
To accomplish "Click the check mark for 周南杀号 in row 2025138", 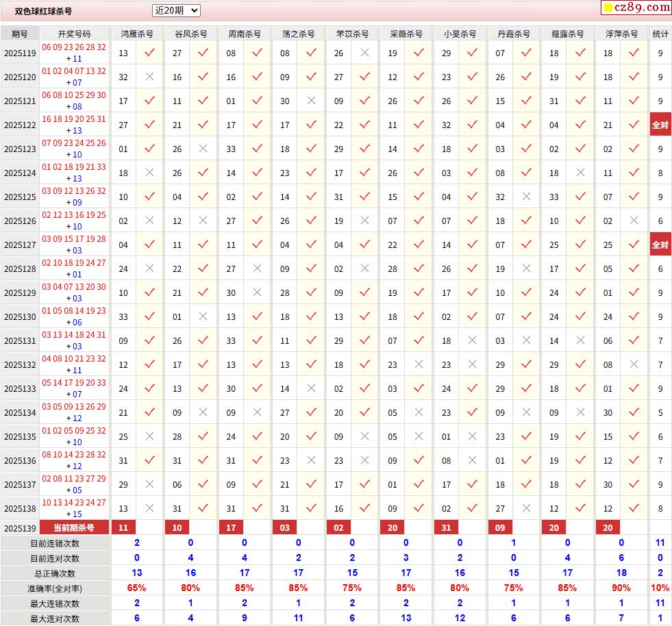I will tap(257, 508).
